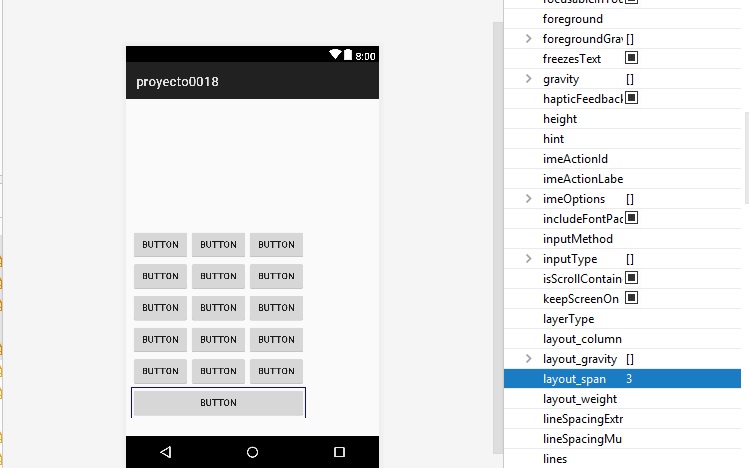Expand the inputType property

528,259
